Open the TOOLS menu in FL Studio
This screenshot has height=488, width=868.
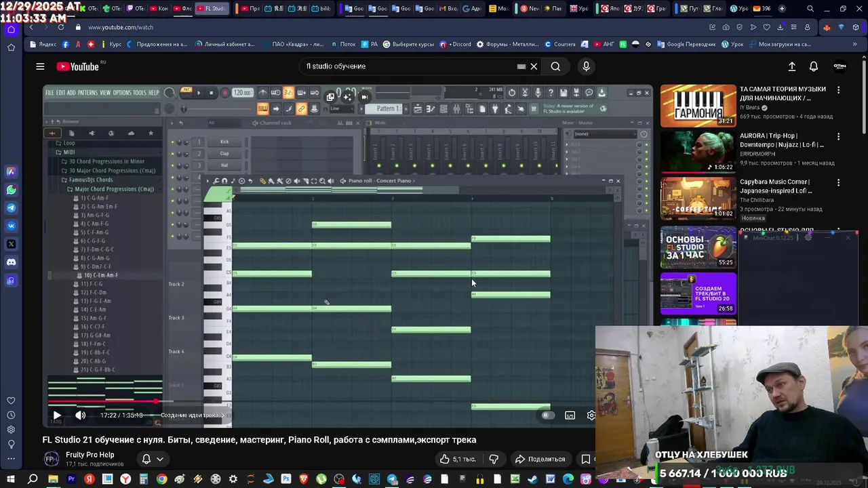click(140, 93)
